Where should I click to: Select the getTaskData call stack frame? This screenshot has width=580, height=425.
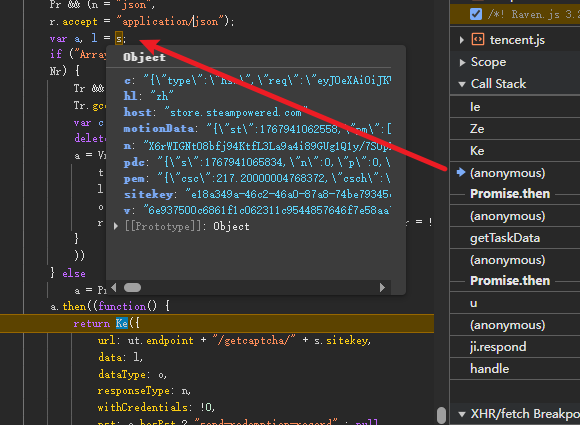point(515,238)
